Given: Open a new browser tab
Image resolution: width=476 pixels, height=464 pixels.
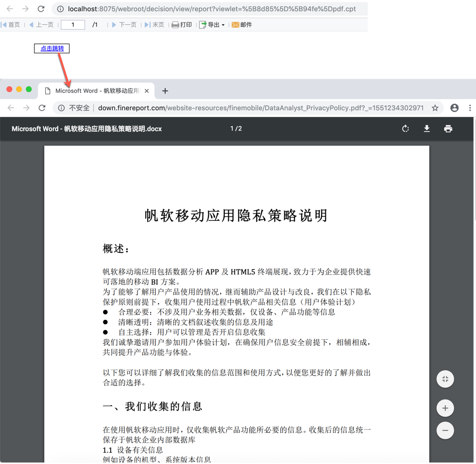Looking at the screenshot, I should click(x=165, y=91).
